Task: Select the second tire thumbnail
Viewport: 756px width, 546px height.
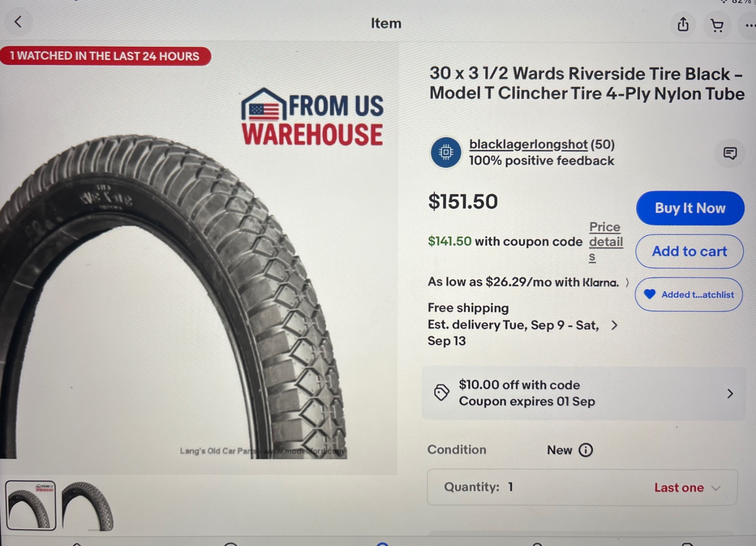Action: pyautogui.click(x=88, y=506)
